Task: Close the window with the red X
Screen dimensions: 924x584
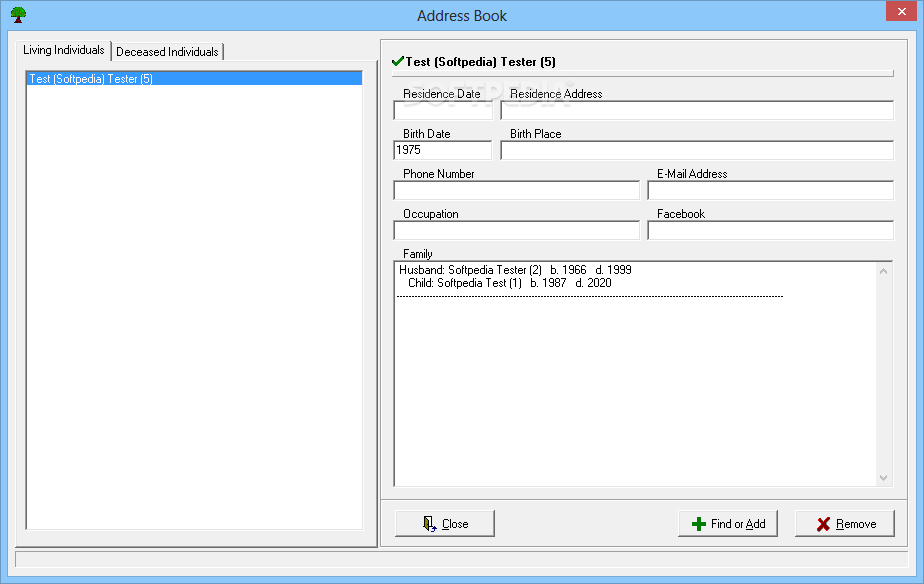Action: [x=902, y=11]
